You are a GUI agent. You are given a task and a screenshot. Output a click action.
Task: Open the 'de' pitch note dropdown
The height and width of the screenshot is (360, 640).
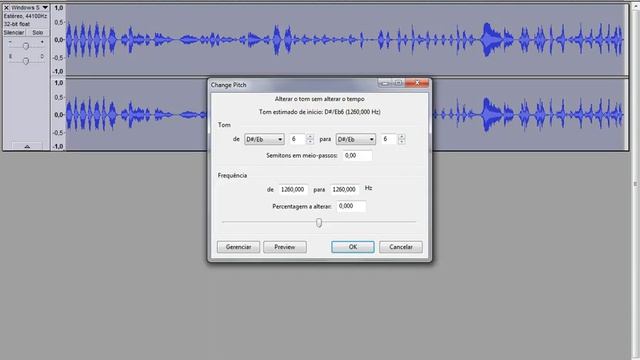[x=264, y=139]
